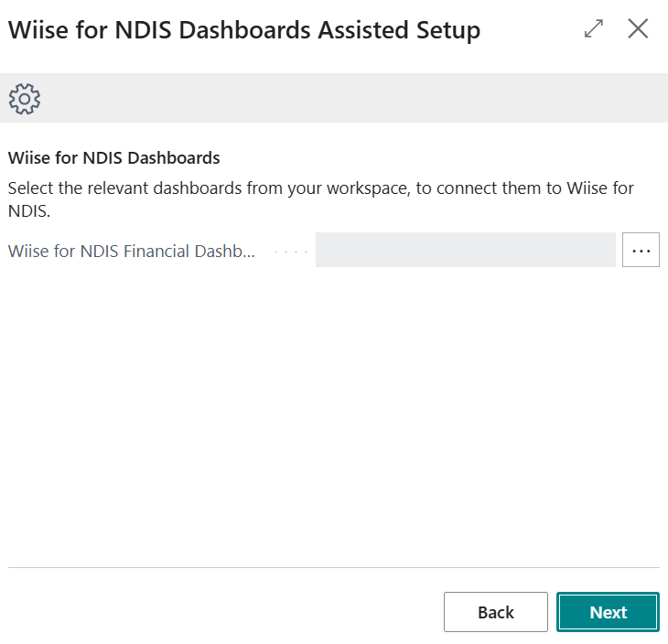Click the right end of the gray banner
Screen dimensions: 668x644
[x=641, y=99]
